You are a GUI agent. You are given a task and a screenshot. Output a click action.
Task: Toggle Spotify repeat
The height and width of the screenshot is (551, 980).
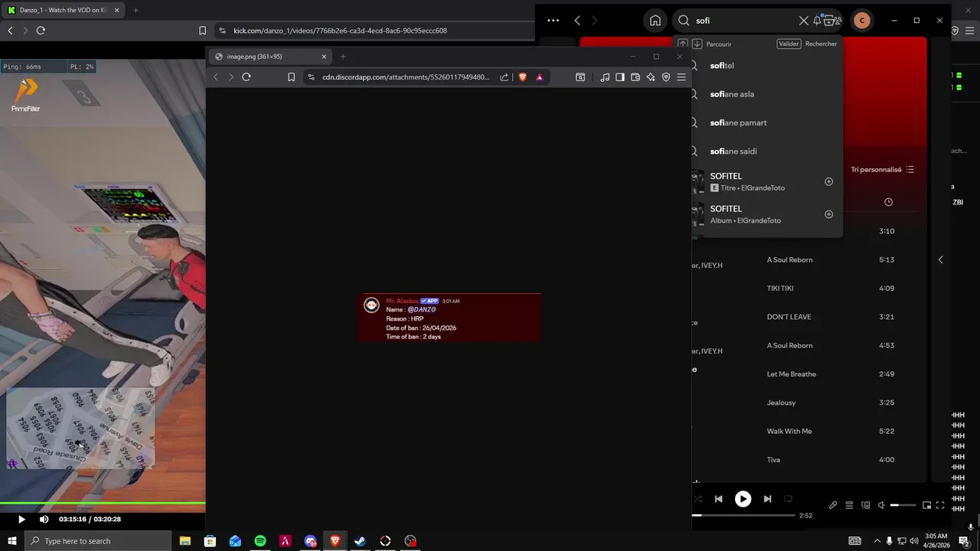point(789,499)
